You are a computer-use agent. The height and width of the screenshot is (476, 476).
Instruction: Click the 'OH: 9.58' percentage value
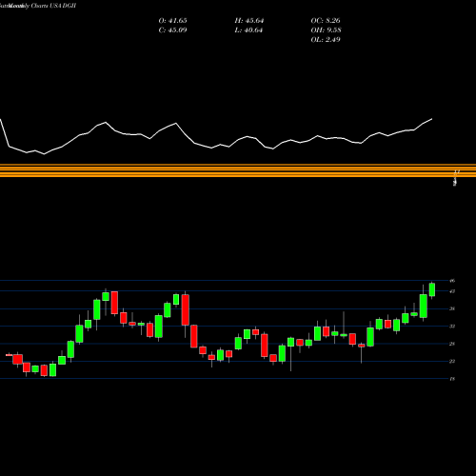coord(326,30)
